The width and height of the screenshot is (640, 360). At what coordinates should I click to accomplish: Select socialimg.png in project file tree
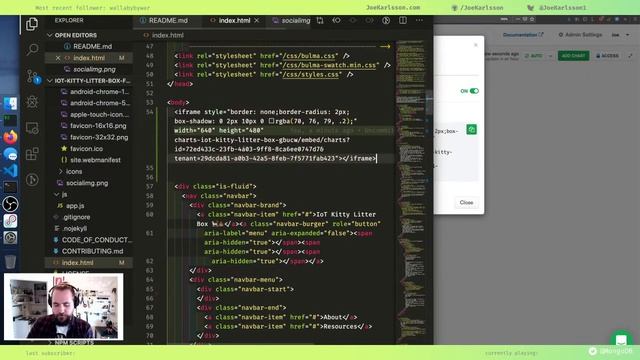(x=87, y=183)
